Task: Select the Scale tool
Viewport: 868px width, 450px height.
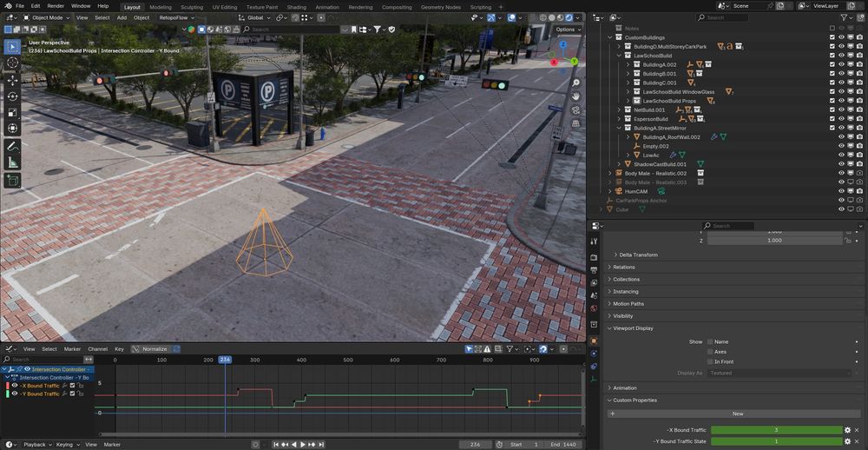Action: [x=12, y=113]
